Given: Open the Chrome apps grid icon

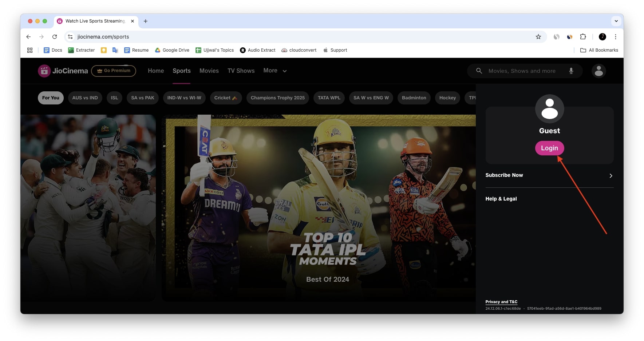Looking at the screenshot, I should pos(30,50).
